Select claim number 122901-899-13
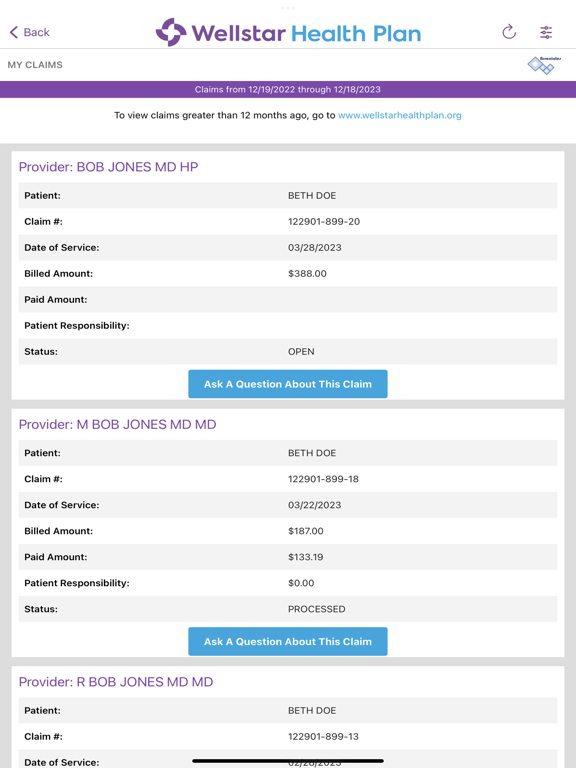This screenshot has width=576, height=768. (323, 737)
